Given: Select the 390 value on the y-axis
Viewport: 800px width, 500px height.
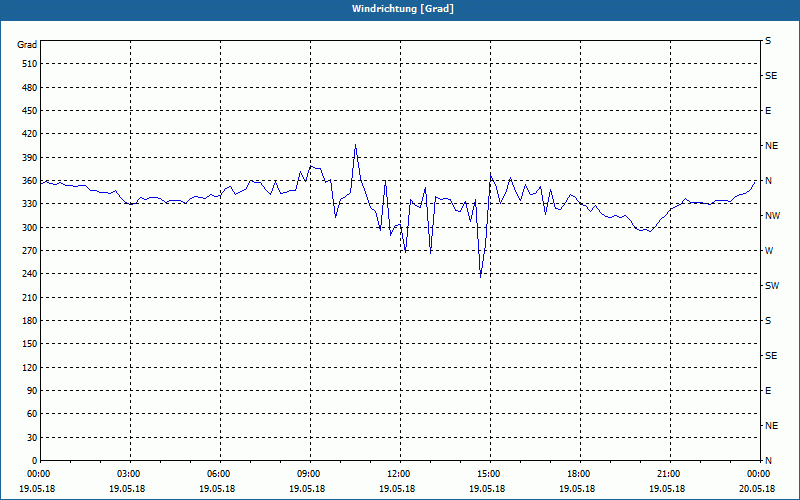Looking at the screenshot, I should (x=30, y=158).
